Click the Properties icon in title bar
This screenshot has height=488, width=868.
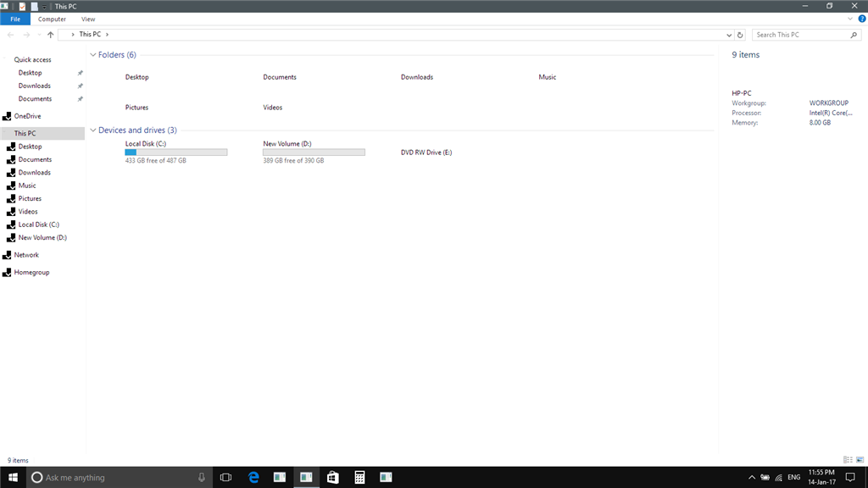22,6
